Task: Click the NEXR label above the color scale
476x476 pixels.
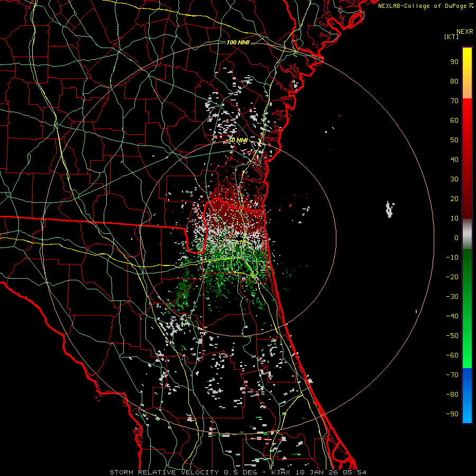Action: pos(465,32)
